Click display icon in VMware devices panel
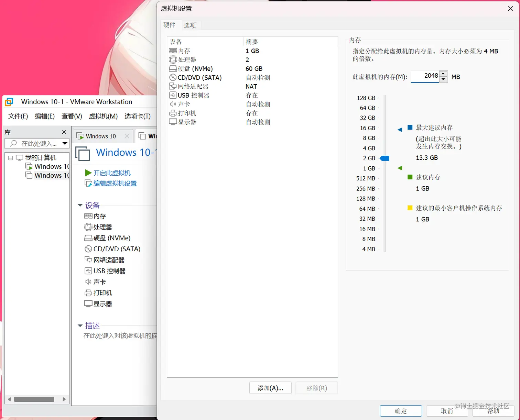This screenshot has height=420, width=520. pyautogui.click(x=88, y=304)
